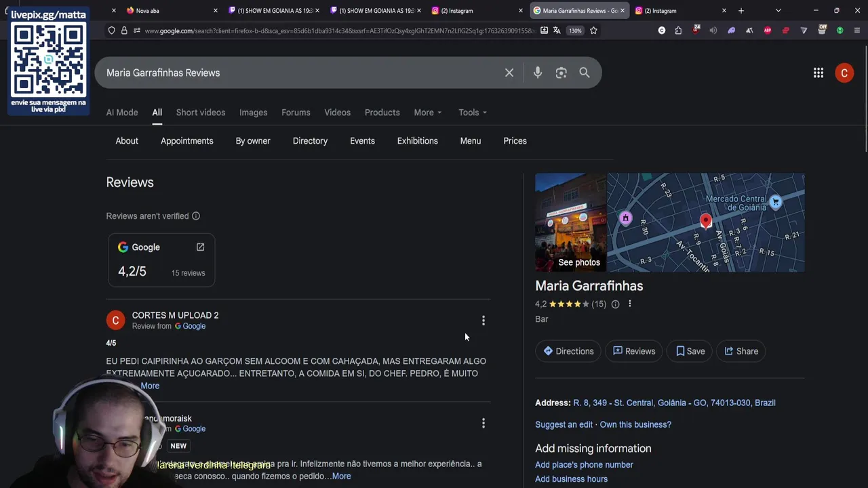
Task: Open search by image (Lens) icon
Action: click(561, 73)
